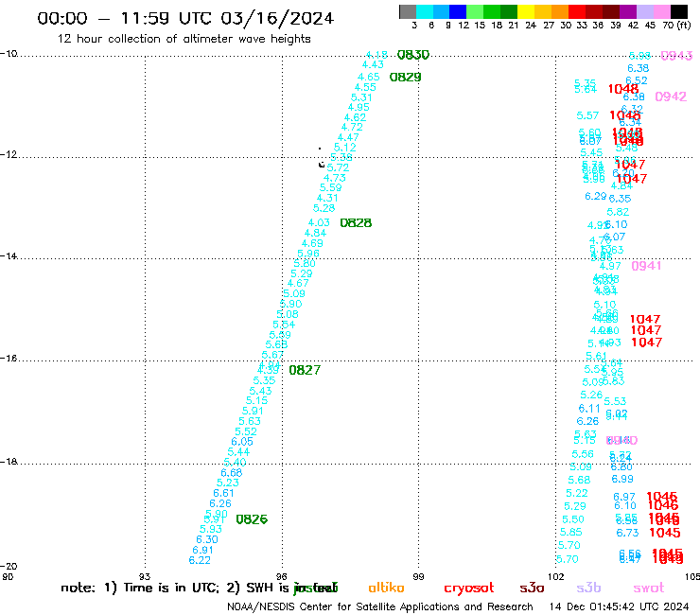Click the green time stamp 0828

coord(356,223)
